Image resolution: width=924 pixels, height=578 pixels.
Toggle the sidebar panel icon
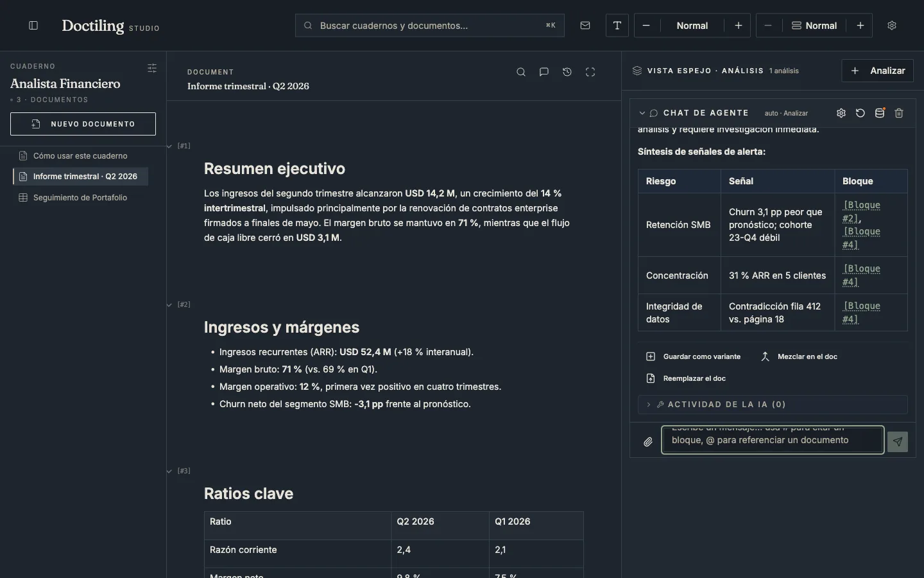[33, 26]
